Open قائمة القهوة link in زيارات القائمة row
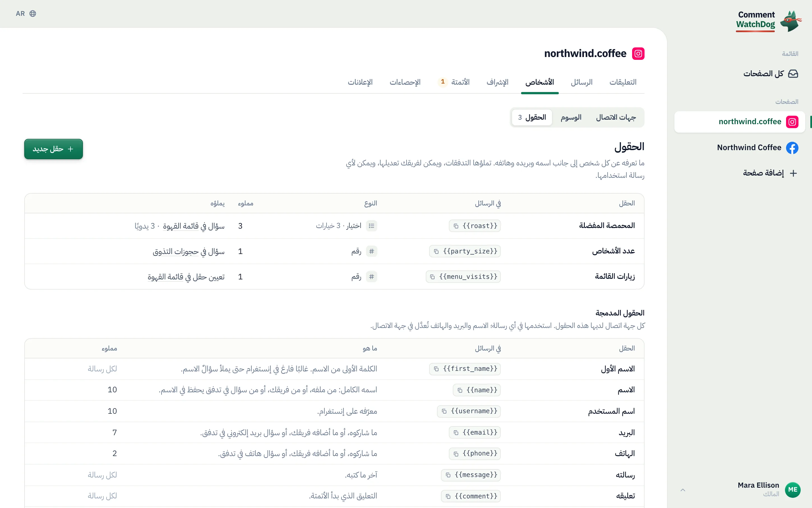 coord(166,277)
